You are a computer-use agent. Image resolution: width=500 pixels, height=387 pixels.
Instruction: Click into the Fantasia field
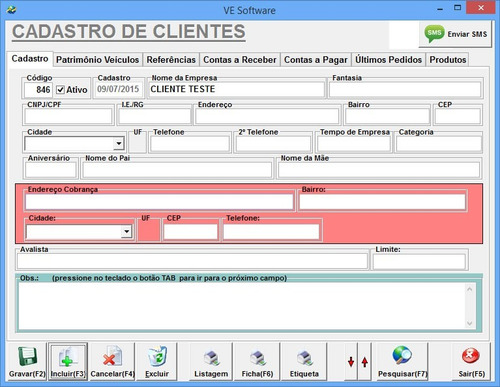[405, 90]
